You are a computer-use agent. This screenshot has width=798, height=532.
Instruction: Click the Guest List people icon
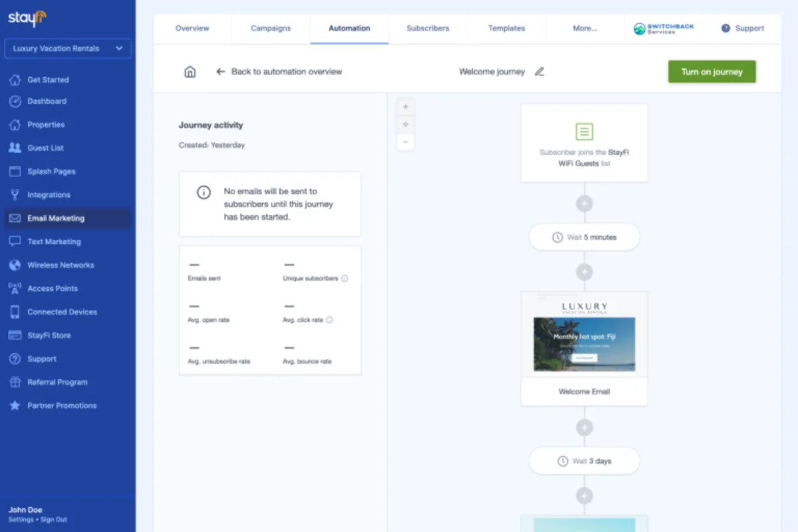click(15, 148)
